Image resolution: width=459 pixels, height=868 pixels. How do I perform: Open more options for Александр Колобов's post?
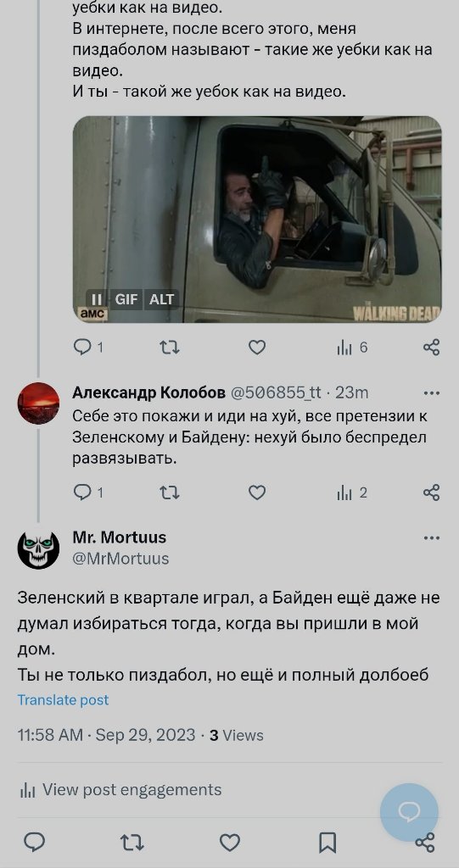coord(431,393)
